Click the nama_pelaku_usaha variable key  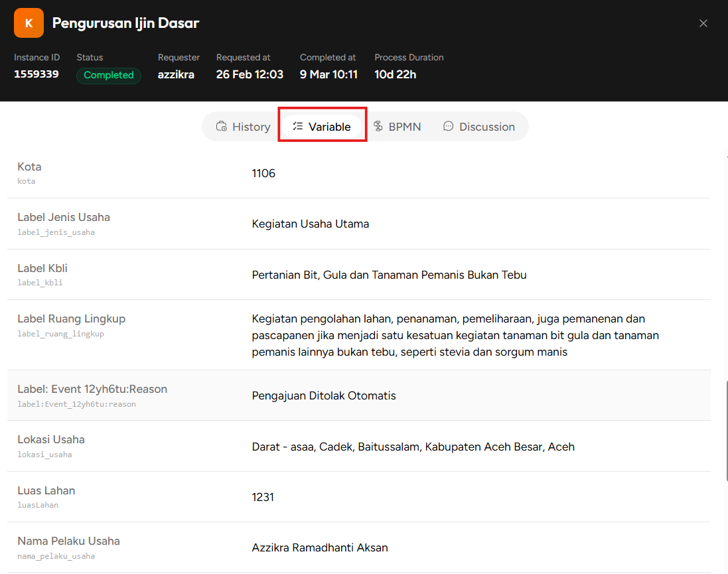click(56, 556)
